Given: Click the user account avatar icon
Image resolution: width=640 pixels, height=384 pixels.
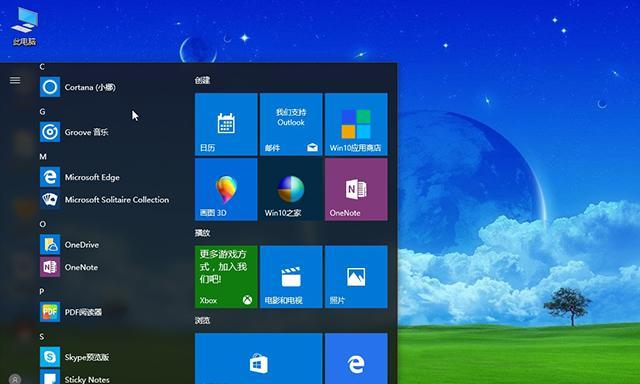Looking at the screenshot, I should click(15, 379).
